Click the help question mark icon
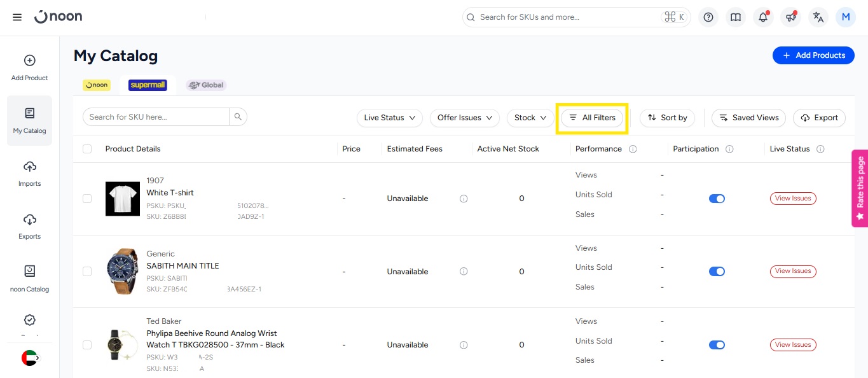This screenshot has width=868, height=378. tap(708, 17)
